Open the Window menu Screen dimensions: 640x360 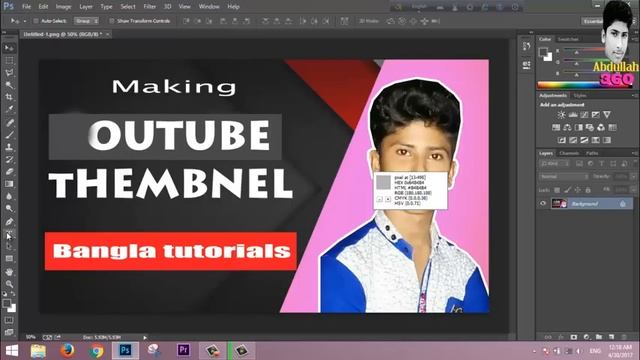pos(209,7)
